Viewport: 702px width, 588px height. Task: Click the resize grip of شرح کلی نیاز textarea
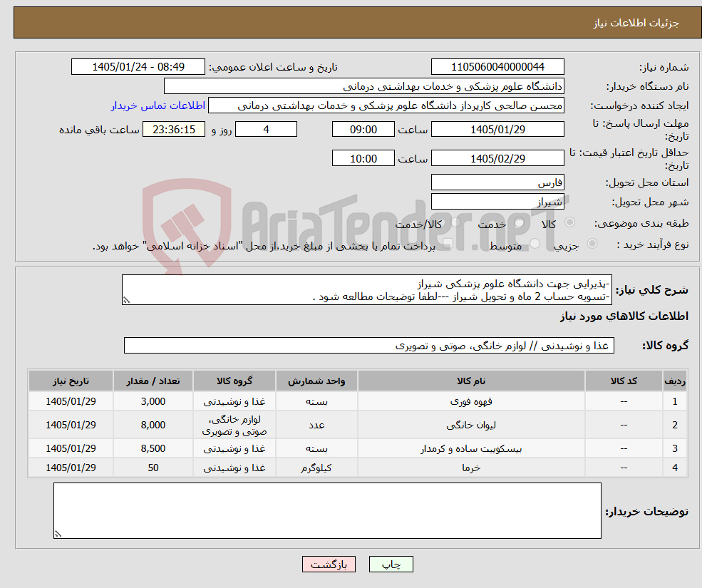click(126, 301)
